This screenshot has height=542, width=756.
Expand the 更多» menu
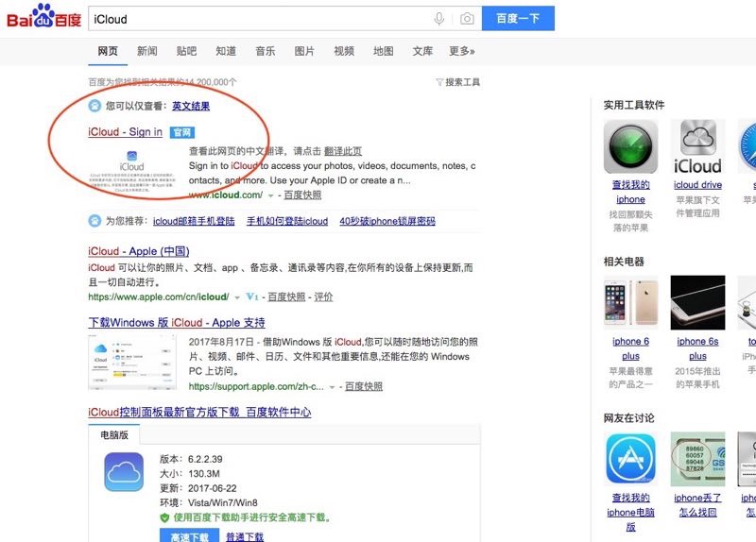coord(462,51)
